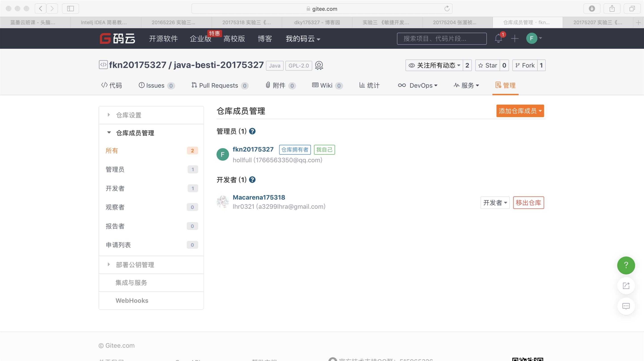Click 高校版 in top navigation
Image resolution: width=644 pixels, height=361 pixels.
[234, 39]
